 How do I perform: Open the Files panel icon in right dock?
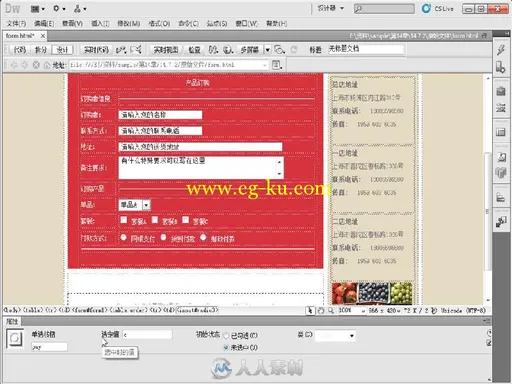(x=501, y=198)
